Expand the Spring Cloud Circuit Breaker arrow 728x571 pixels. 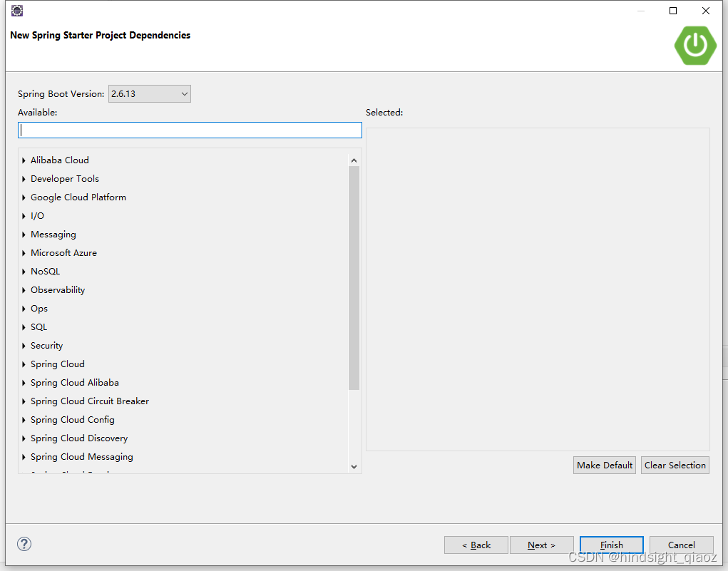pyautogui.click(x=24, y=401)
